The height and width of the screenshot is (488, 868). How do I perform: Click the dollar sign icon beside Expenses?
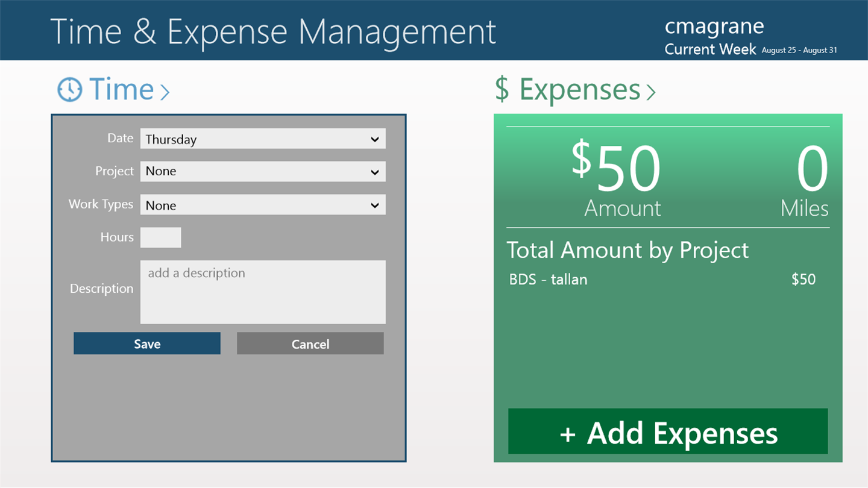pos(502,89)
